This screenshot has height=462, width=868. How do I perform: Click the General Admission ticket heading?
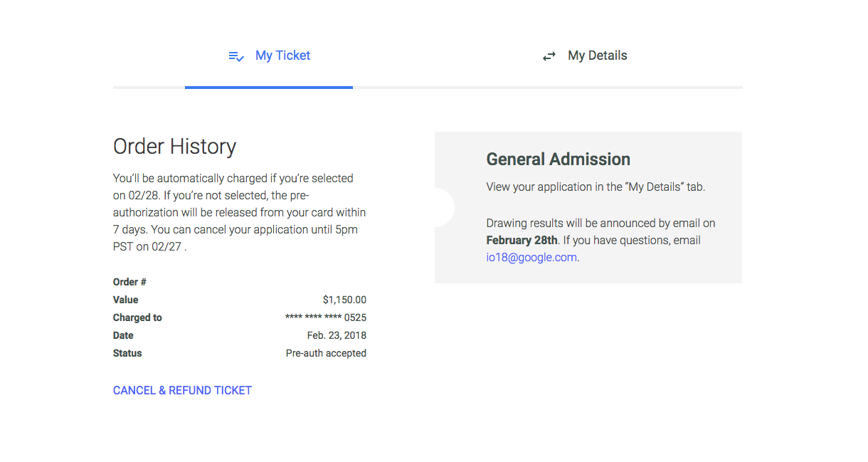tap(558, 159)
